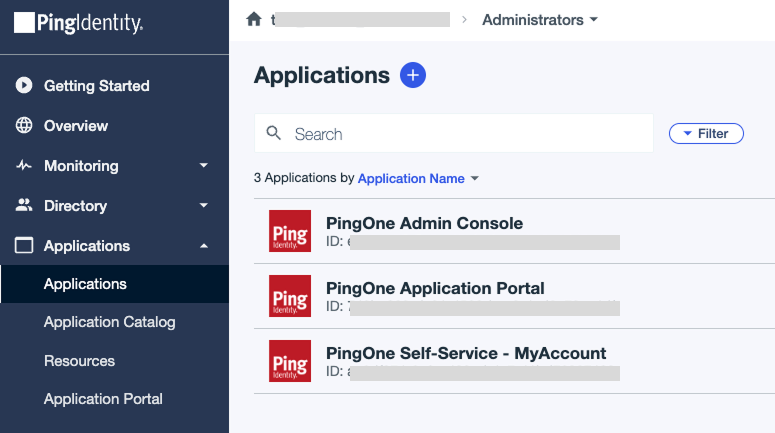Click the '3 Applications by' count text

click(x=304, y=178)
